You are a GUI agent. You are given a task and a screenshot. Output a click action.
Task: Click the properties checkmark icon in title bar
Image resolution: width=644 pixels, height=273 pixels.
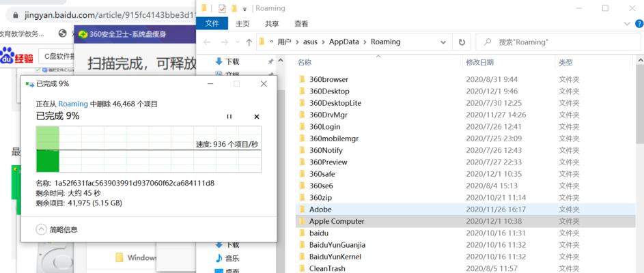[222, 8]
